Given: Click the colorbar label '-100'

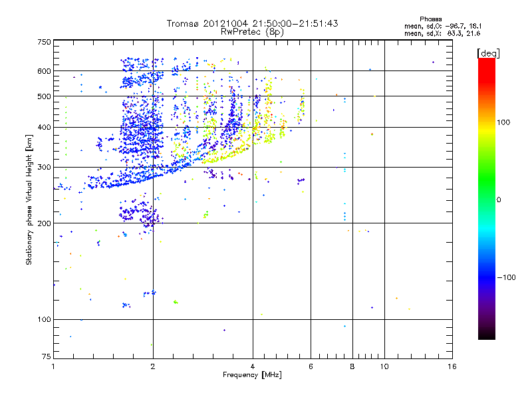Looking at the screenshot, I should pyautogui.click(x=506, y=277).
